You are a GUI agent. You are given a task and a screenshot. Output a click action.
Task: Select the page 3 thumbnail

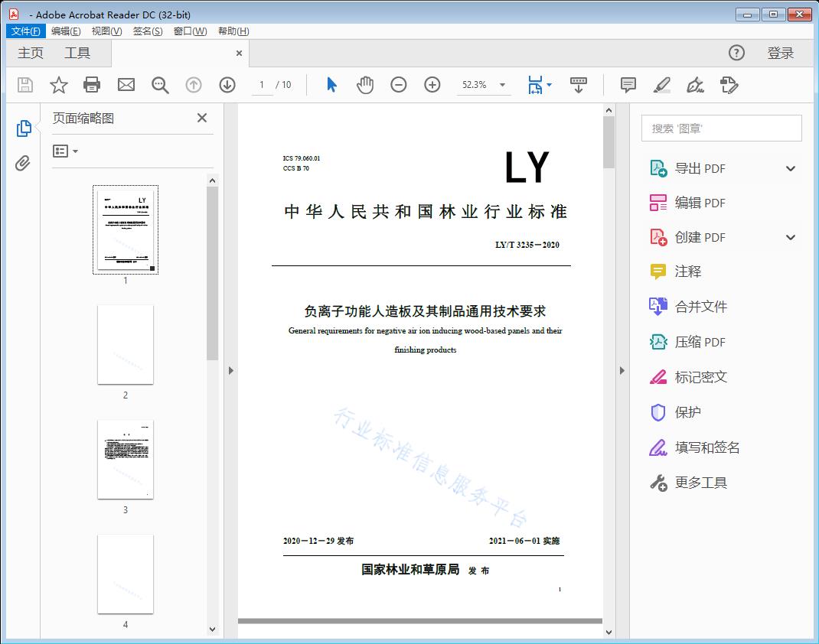[125, 459]
